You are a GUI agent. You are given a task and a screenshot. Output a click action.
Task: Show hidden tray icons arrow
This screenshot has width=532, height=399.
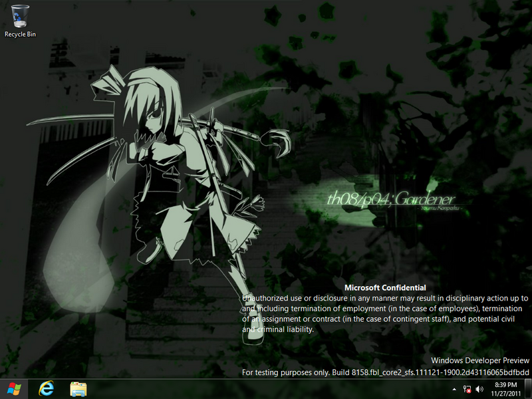[x=454, y=389]
